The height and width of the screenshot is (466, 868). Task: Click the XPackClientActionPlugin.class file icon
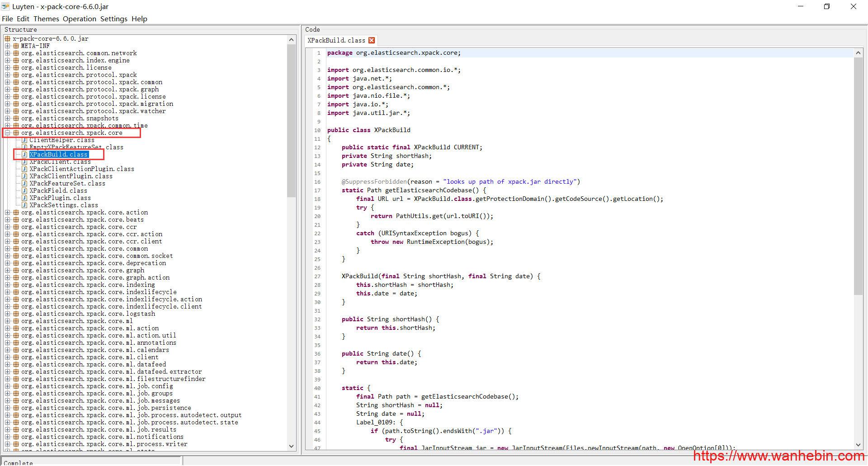tap(24, 169)
